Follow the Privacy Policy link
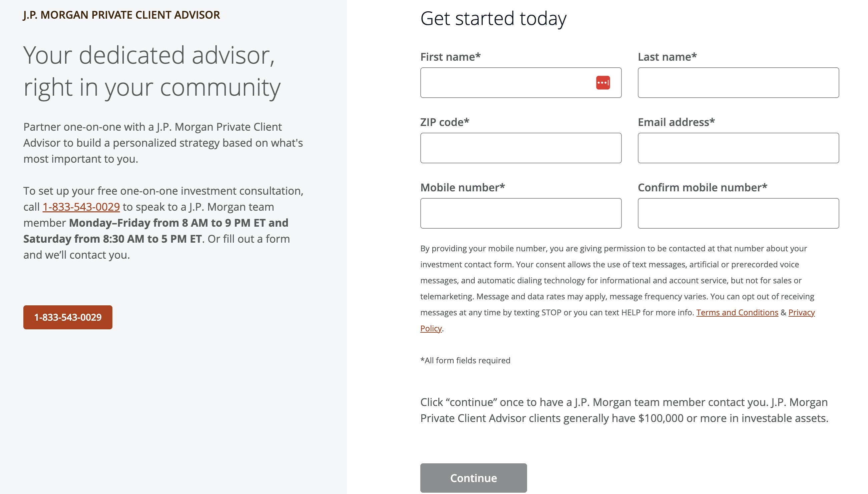Viewport: 868px width, 494px height. coord(801,312)
